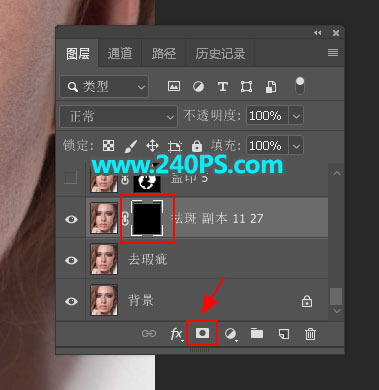
Task: Lock layer position
Action: point(152,146)
